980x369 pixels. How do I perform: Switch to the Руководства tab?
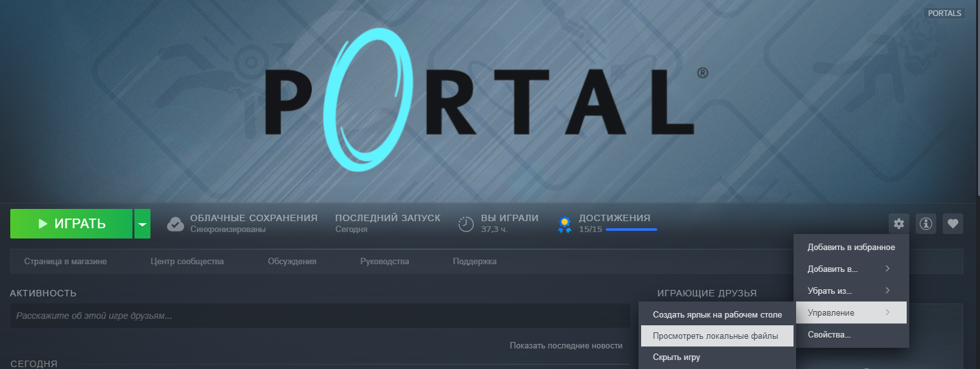[385, 262]
